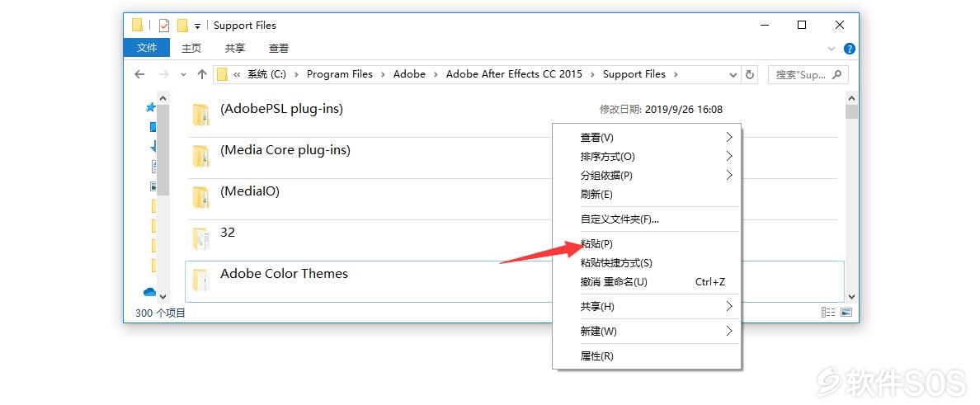Open the address bar history dropdown
The height and width of the screenshot is (405, 980).
coord(733,74)
